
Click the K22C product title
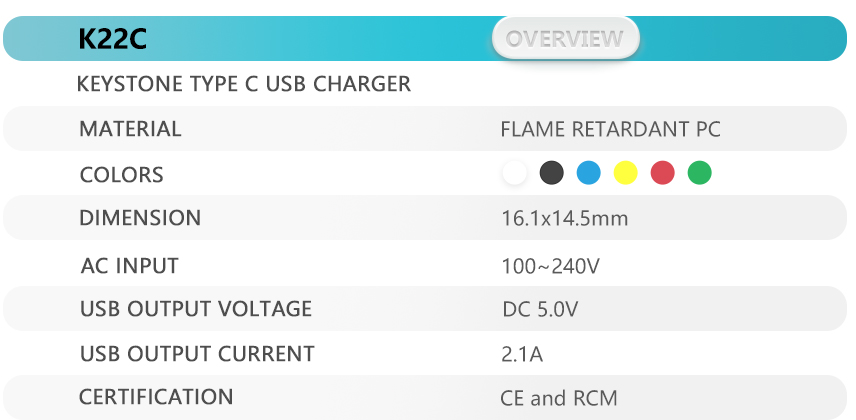(x=112, y=39)
